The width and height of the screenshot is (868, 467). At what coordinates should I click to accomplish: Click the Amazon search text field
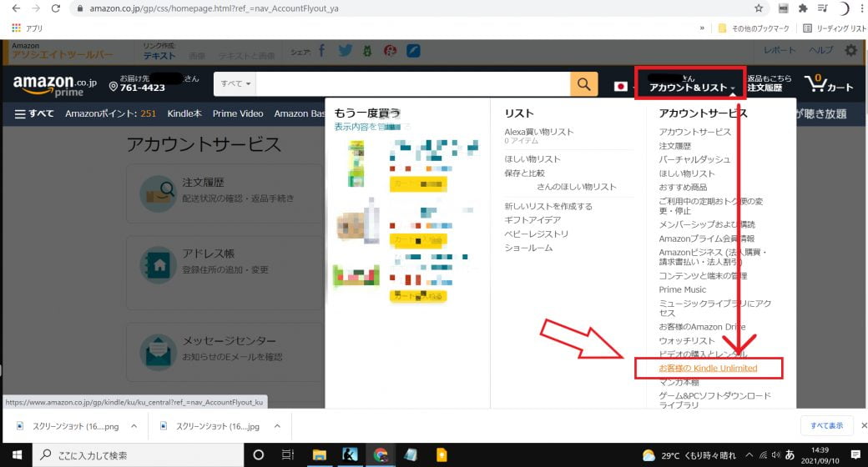pos(413,84)
